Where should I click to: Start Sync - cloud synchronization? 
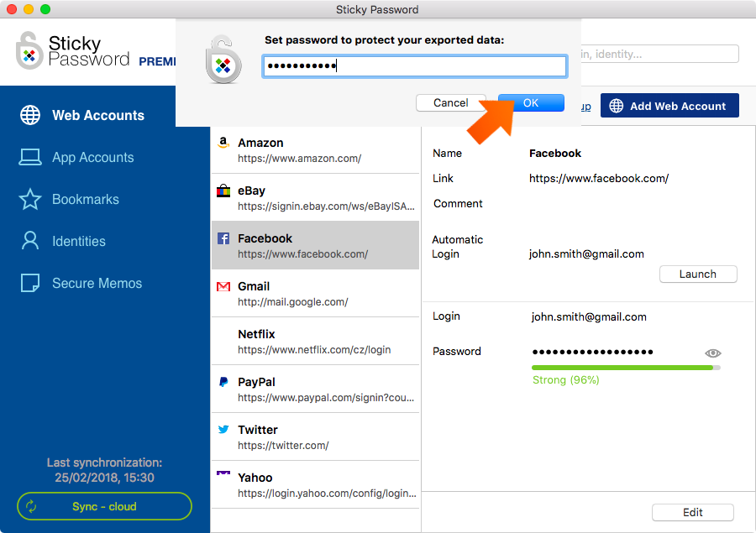click(x=104, y=506)
